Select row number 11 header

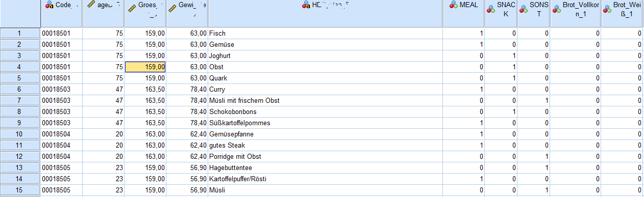click(x=20, y=146)
